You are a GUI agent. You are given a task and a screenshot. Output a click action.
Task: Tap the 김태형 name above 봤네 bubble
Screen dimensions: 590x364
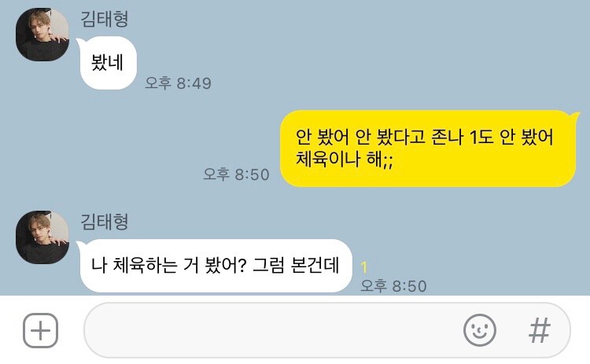coord(105,19)
